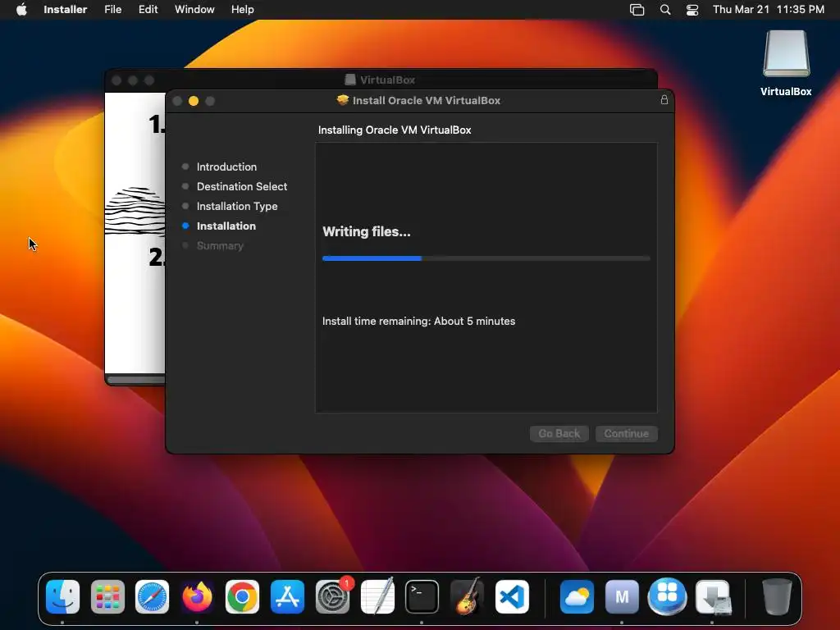
Task: Click the 'Installing Oracle VM VirtualBox' heading
Action: [395, 130]
